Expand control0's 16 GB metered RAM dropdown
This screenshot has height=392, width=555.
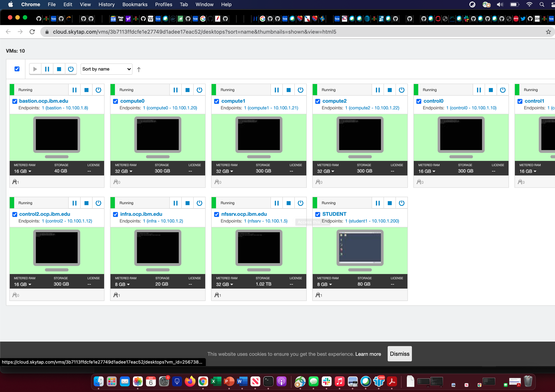pyautogui.click(x=427, y=171)
